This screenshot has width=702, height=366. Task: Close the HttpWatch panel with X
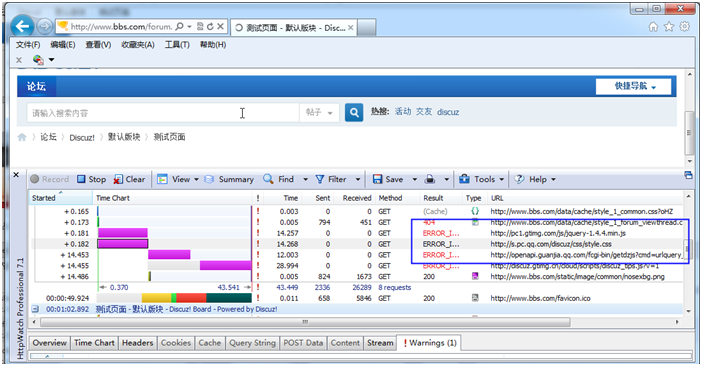pyautogui.click(x=16, y=175)
